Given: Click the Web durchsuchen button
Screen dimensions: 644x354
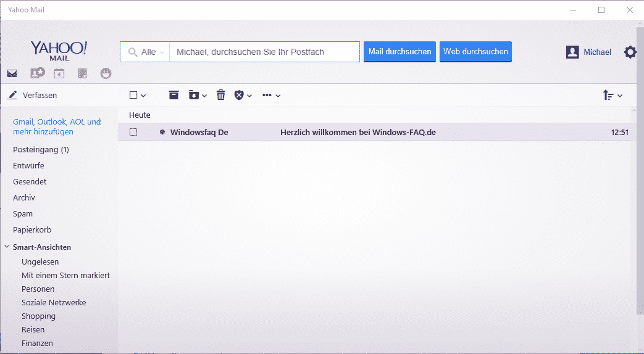Looking at the screenshot, I should [475, 52].
